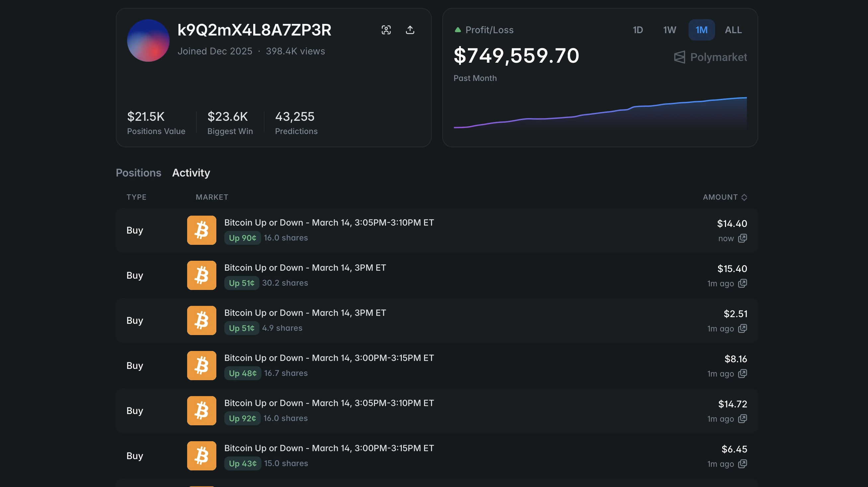Image resolution: width=868 pixels, height=487 pixels.
Task: Open external link icon for $14.40 trade
Action: click(x=742, y=239)
